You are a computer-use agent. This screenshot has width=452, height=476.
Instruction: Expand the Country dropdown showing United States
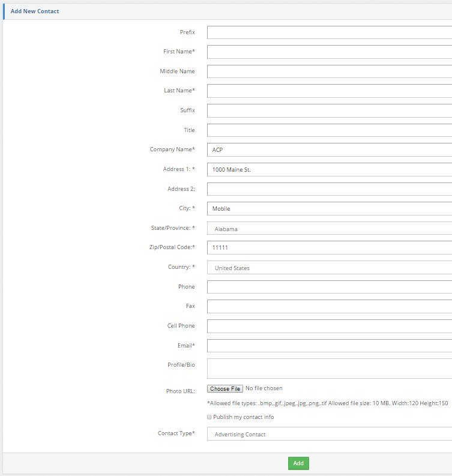click(x=329, y=268)
